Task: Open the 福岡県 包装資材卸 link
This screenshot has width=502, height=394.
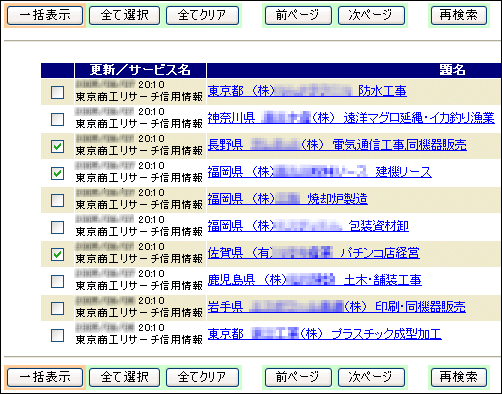Action: click(x=308, y=226)
